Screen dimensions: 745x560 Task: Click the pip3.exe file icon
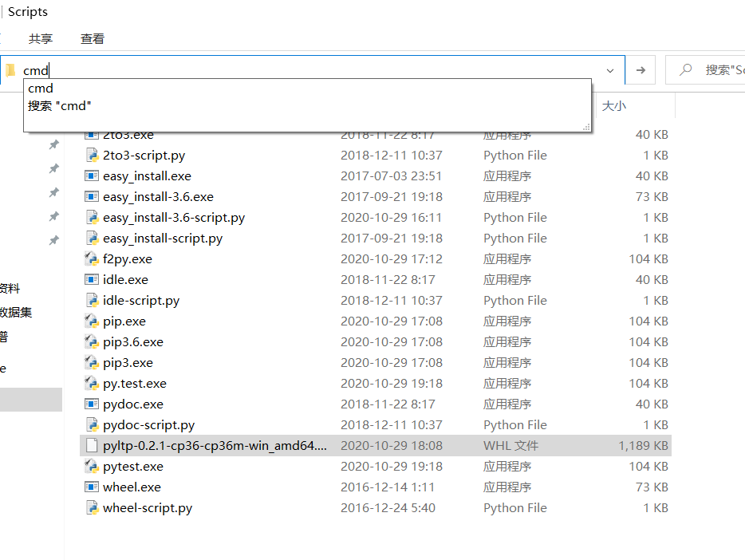pos(92,362)
